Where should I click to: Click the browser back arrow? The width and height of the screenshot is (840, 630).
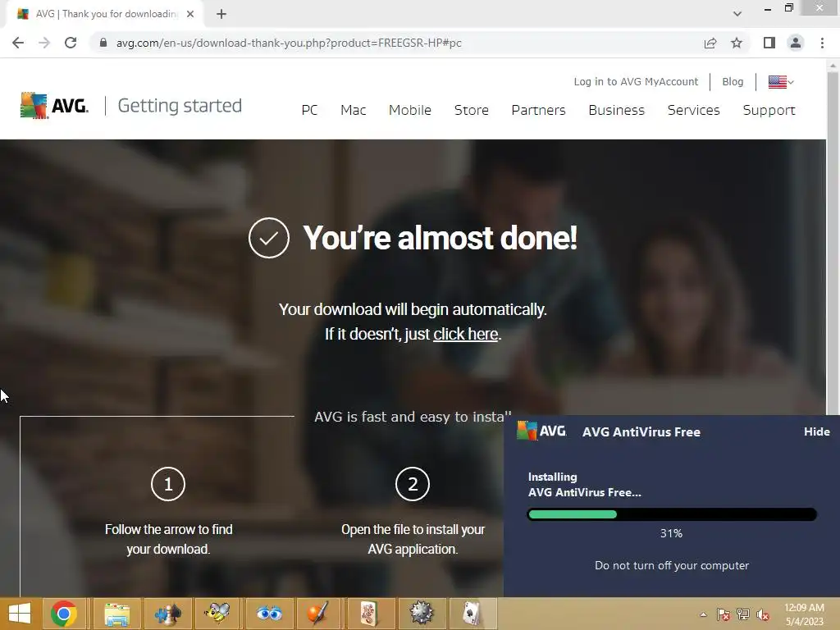pos(18,43)
